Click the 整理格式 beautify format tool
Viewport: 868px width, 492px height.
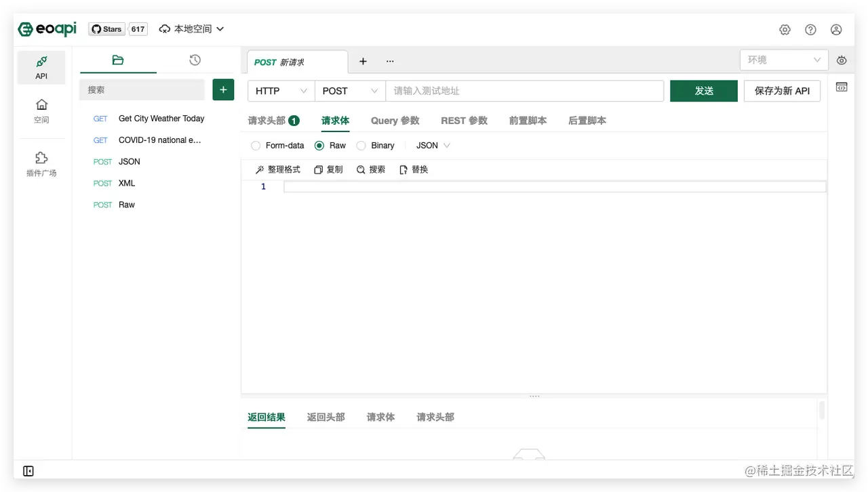tap(277, 169)
